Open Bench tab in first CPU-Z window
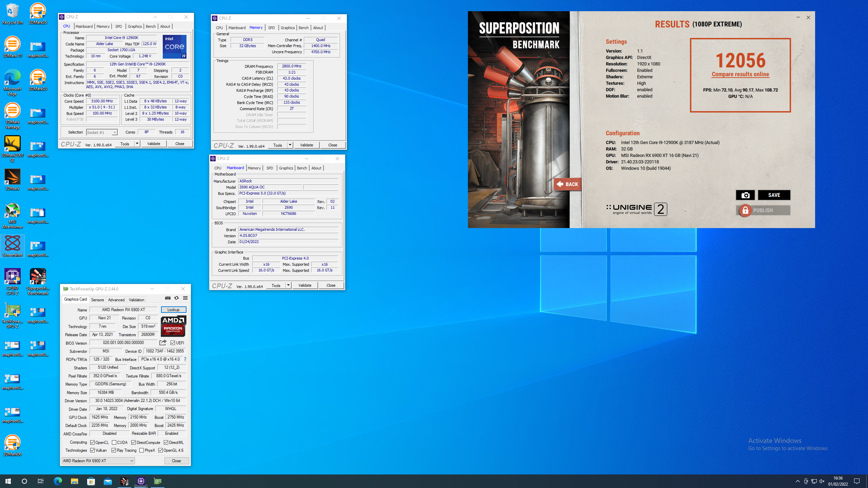 click(151, 26)
